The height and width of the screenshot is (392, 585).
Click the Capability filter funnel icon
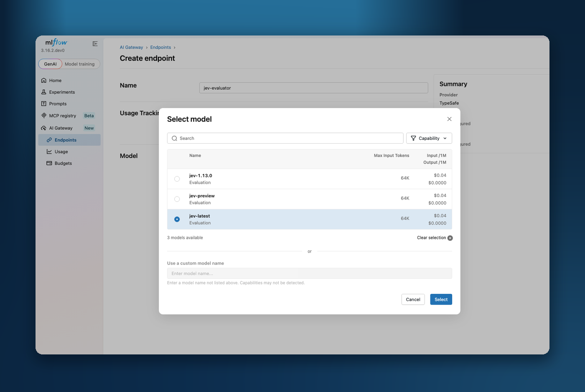(x=413, y=138)
